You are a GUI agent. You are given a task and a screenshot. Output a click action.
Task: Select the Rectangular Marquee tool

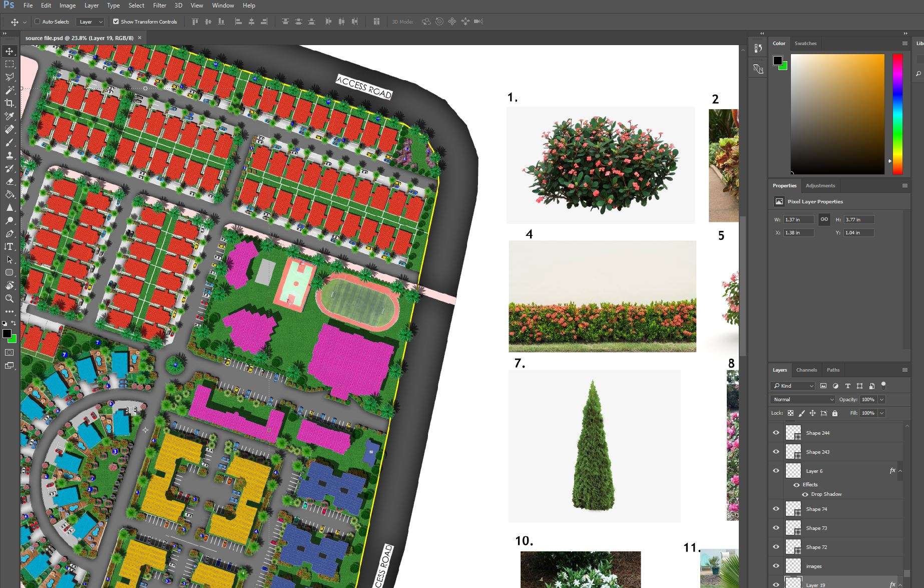pos(10,64)
